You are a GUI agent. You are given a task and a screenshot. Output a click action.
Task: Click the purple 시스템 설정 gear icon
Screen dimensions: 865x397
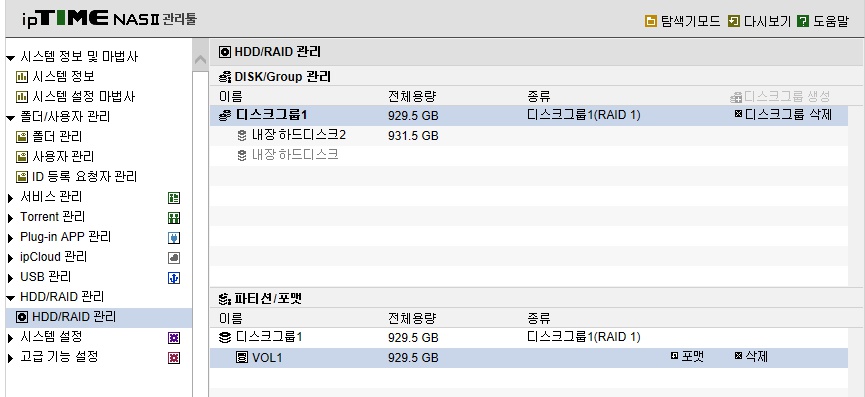coord(174,338)
